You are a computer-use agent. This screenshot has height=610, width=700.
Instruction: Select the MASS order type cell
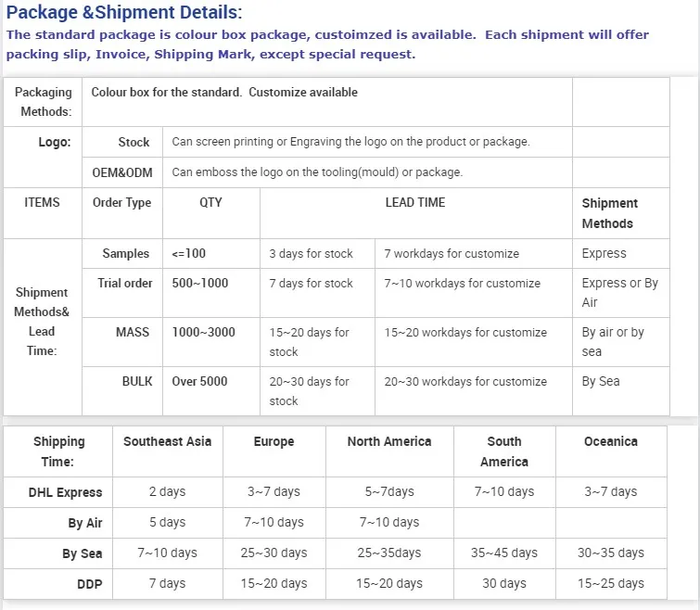(x=133, y=332)
